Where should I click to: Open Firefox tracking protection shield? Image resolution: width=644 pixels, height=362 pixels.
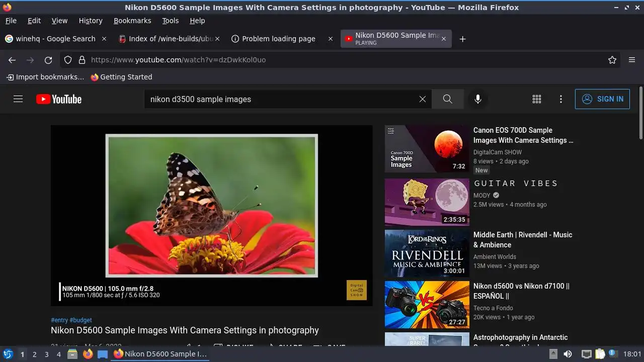pos(68,60)
